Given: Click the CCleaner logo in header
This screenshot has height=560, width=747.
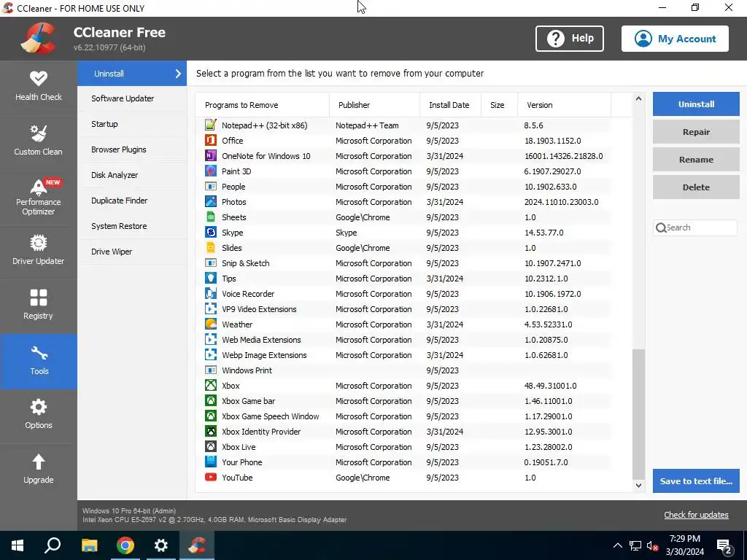Looking at the screenshot, I should coord(38,38).
